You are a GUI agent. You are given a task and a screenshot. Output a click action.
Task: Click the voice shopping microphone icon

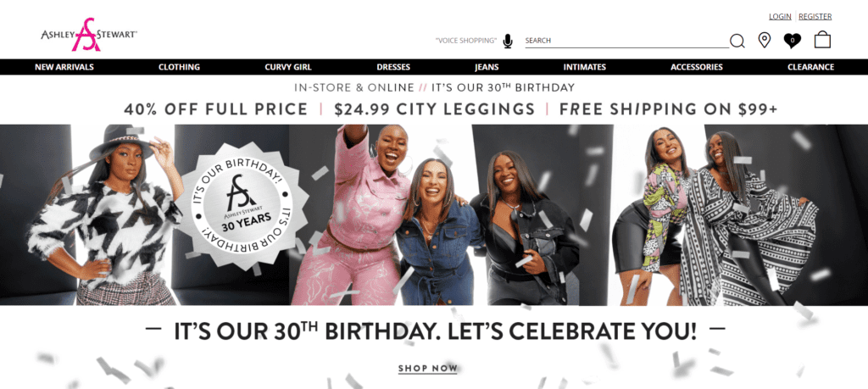(x=508, y=41)
